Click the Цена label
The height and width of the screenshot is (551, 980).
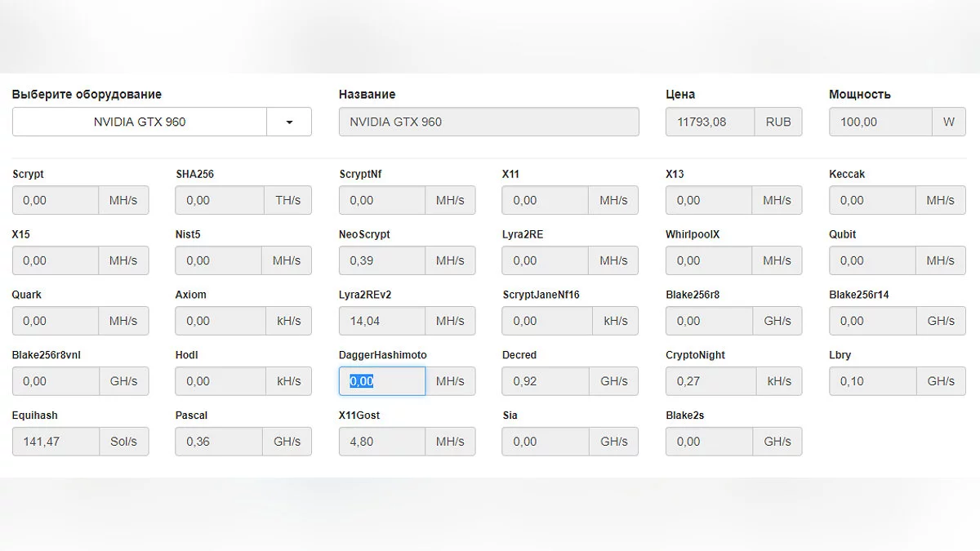(x=680, y=95)
